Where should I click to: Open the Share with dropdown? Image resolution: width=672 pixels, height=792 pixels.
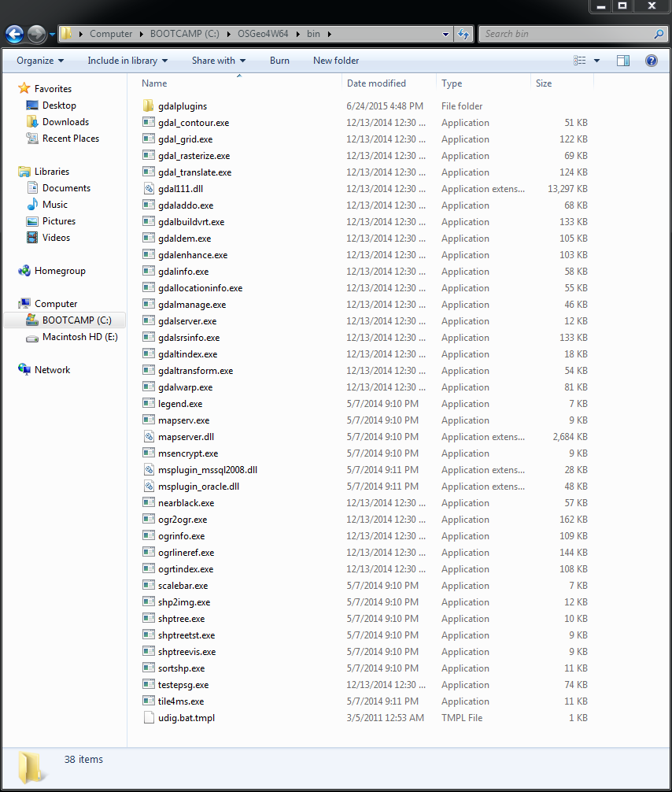click(x=219, y=61)
